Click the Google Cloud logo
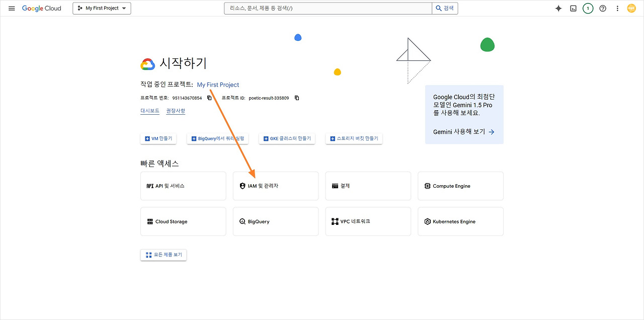The image size is (644, 320). [x=42, y=9]
